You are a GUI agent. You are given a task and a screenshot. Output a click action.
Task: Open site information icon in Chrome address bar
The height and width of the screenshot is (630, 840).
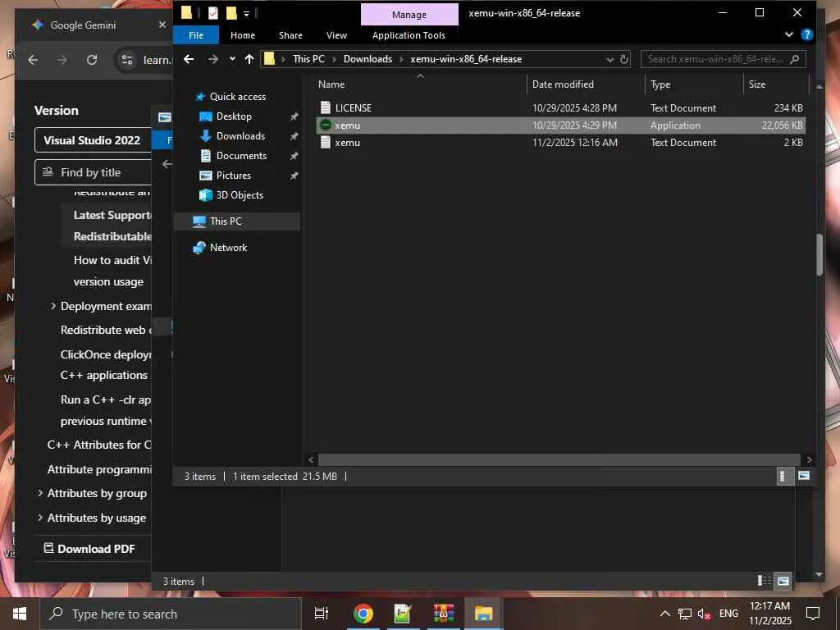click(x=127, y=59)
